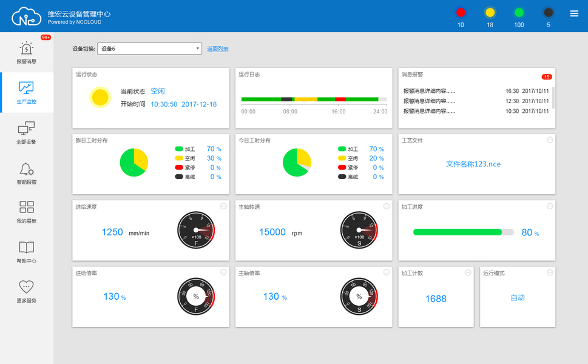Click the 20 % idle value today
Screen dimensions: 588x364
pyautogui.click(x=376, y=158)
